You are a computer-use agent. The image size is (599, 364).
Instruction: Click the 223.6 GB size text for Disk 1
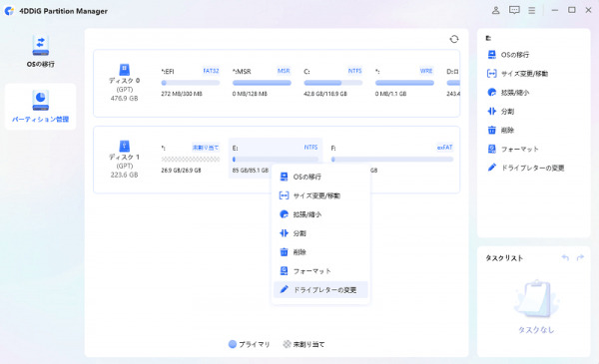124,175
